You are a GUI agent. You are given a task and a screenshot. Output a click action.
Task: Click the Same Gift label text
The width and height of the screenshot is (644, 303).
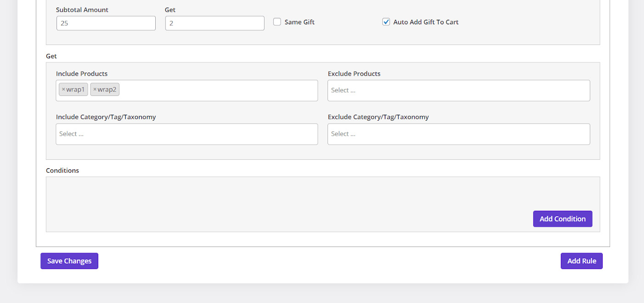(x=299, y=22)
